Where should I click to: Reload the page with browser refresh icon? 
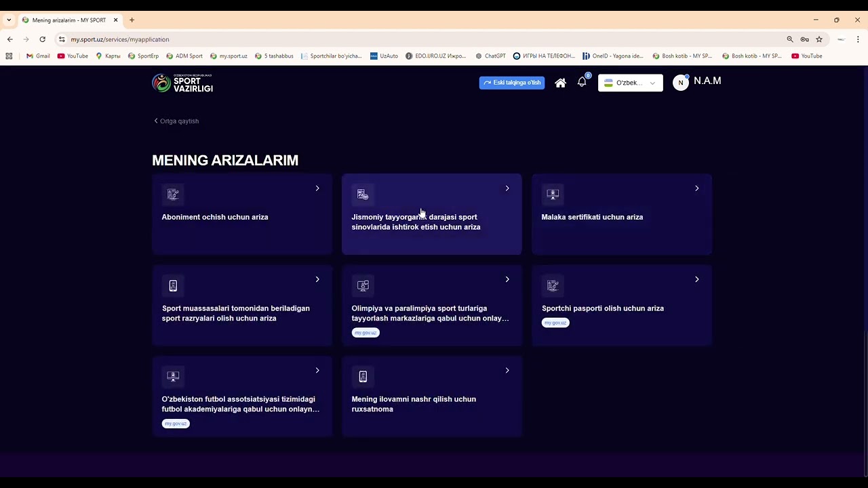42,39
